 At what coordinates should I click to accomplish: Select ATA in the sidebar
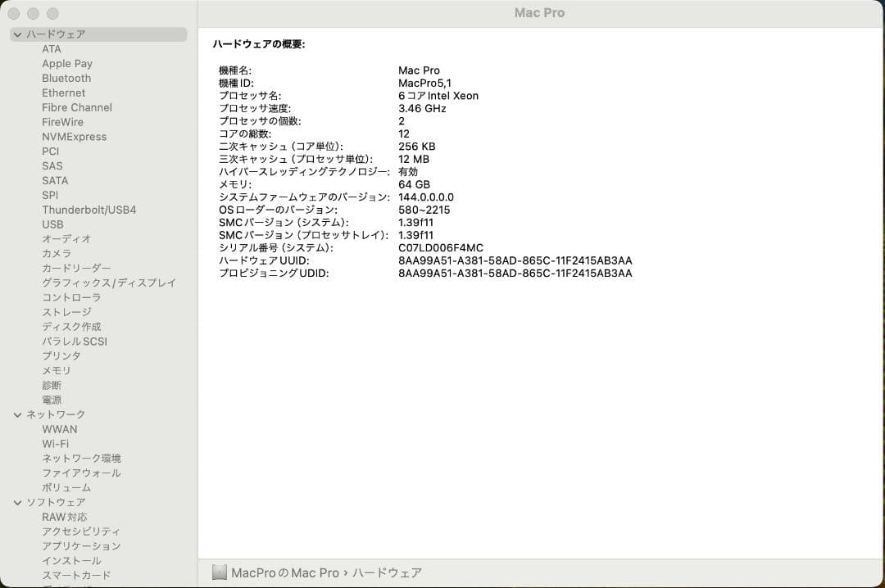pos(52,49)
